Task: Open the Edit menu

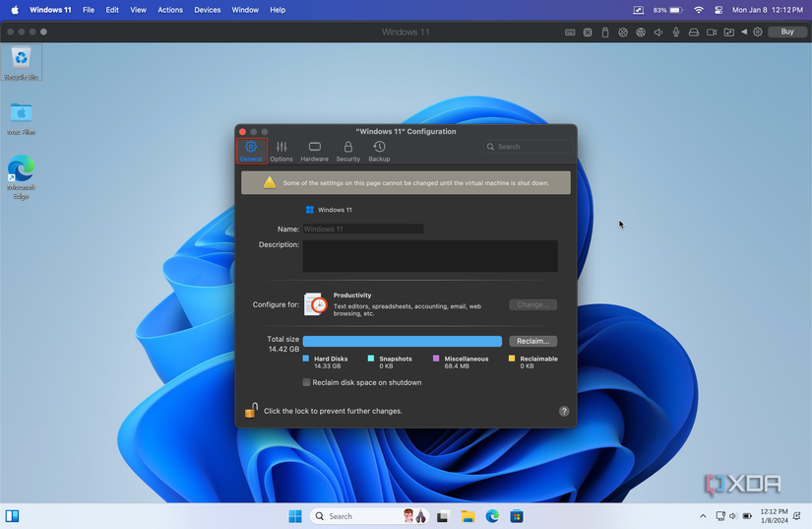Action: pyautogui.click(x=112, y=10)
